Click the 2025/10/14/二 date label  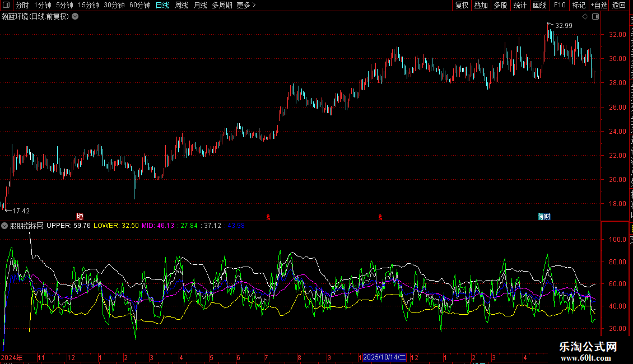(384, 357)
